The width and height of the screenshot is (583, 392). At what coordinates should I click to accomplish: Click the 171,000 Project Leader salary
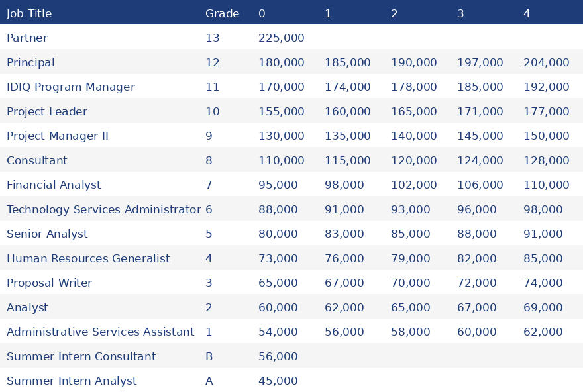[480, 111]
